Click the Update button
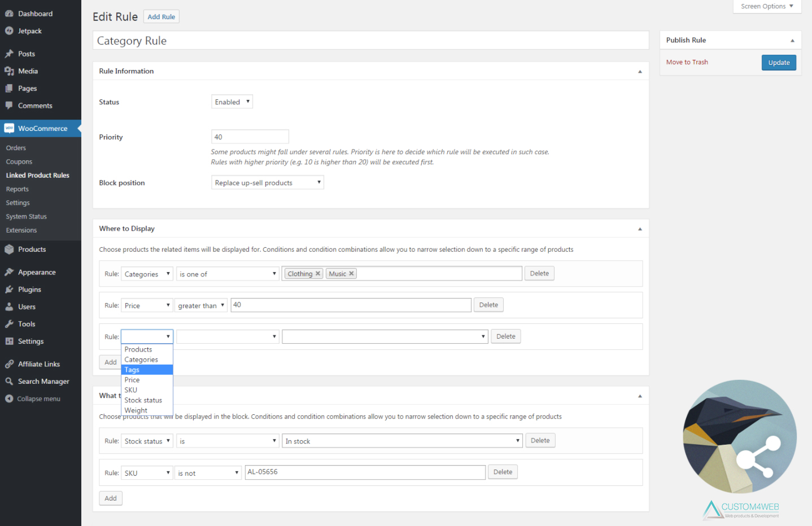This screenshot has height=526, width=812. (x=779, y=63)
